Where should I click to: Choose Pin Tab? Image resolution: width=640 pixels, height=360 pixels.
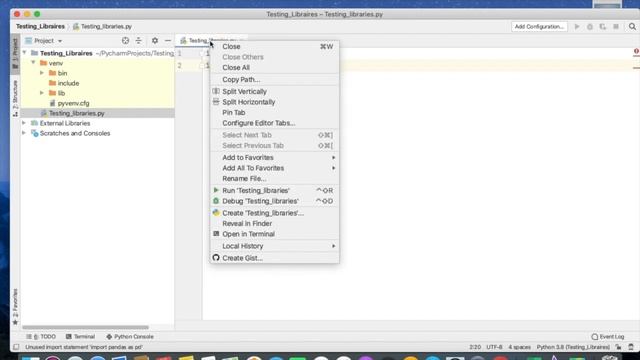click(x=275, y=113)
